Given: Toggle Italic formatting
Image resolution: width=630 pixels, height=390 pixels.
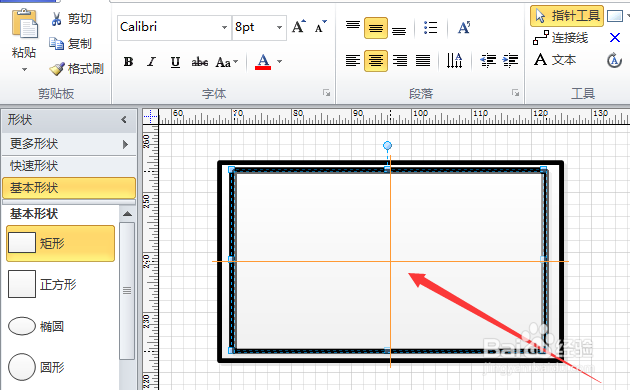Looking at the screenshot, I should pos(151,62).
